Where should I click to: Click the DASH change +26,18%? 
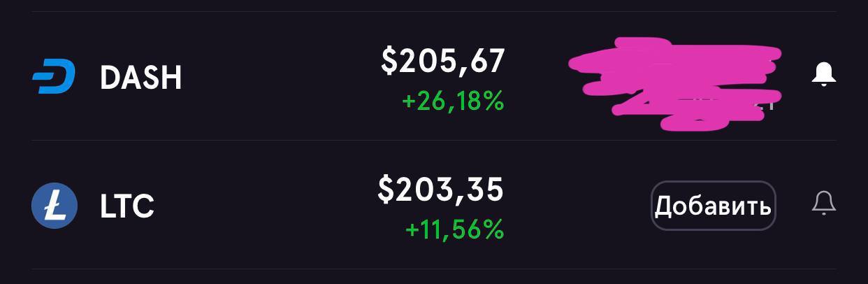[x=453, y=102]
